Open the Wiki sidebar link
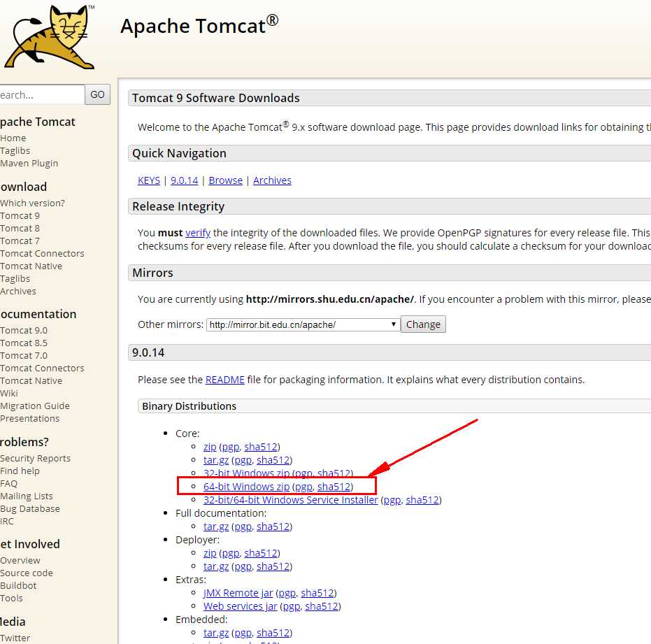The width and height of the screenshot is (651, 644). (x=8, y=394)
